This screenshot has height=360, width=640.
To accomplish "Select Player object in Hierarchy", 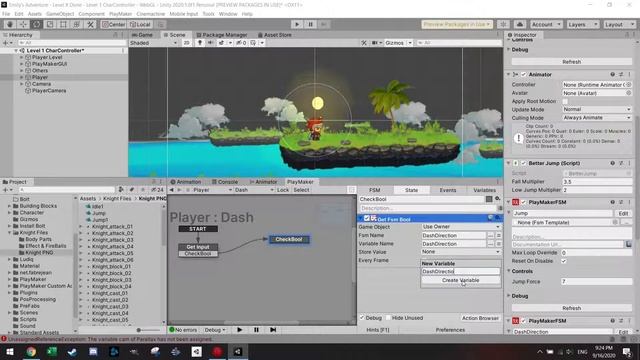I will coord(40,77).
